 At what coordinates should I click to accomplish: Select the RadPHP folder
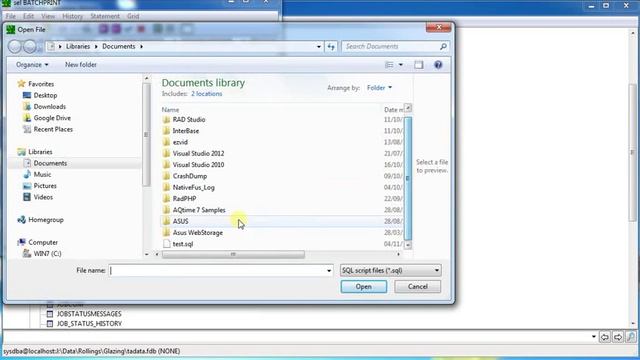[184, 199]
